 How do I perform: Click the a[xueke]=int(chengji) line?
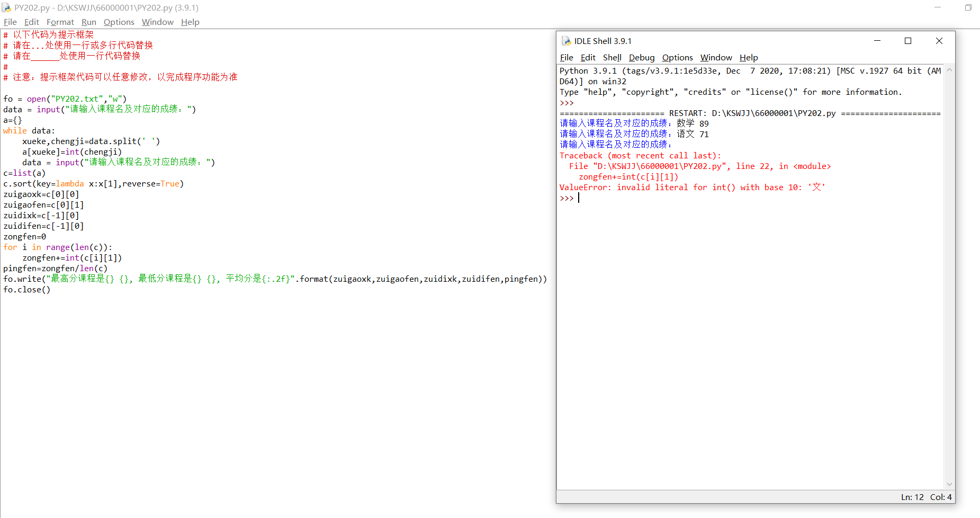point(72,151)
